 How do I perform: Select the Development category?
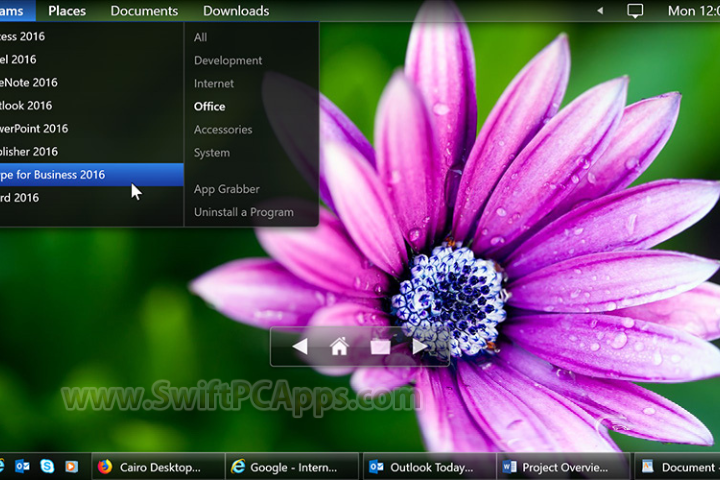pos(228,61)
